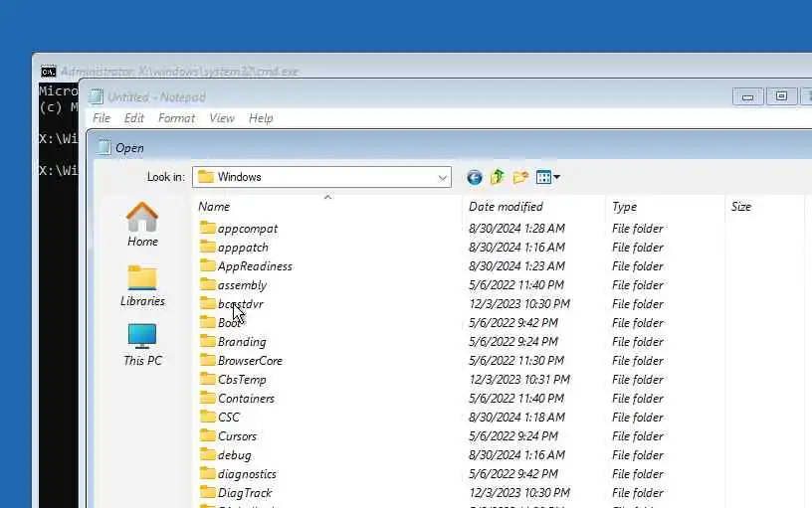
Task: Open the View Menu dropdown icon
Action: 548,177
